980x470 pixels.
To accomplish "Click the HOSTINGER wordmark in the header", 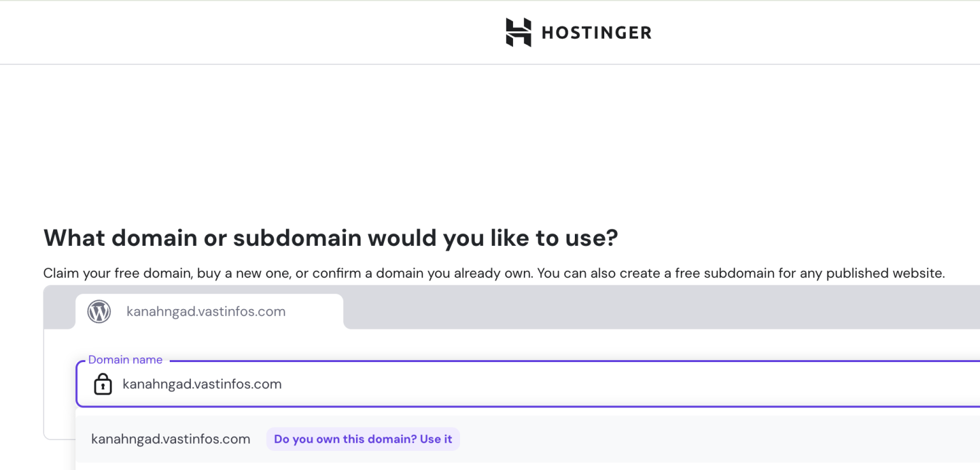I will click(596, 32).
